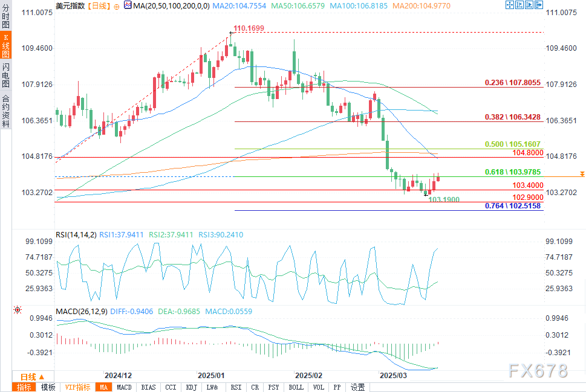Click the 0.500 \ 105.1607 Fibonacci label

(x=513, y=144)
